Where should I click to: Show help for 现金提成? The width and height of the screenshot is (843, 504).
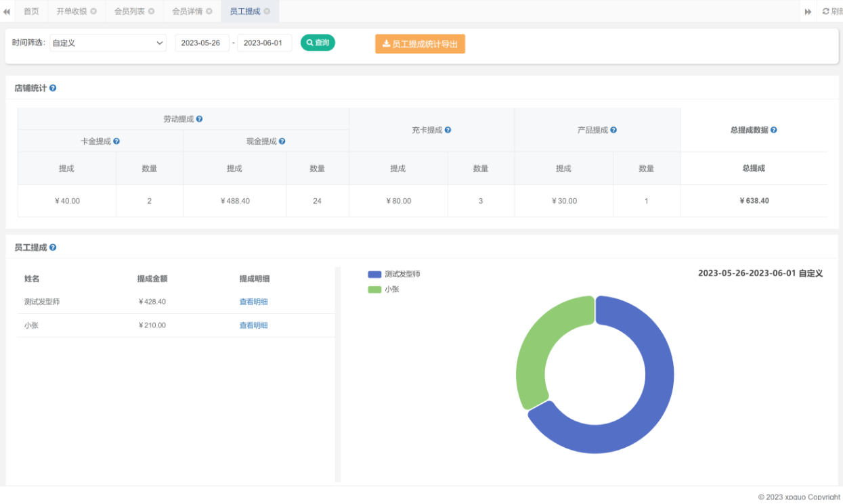[282, 141]
